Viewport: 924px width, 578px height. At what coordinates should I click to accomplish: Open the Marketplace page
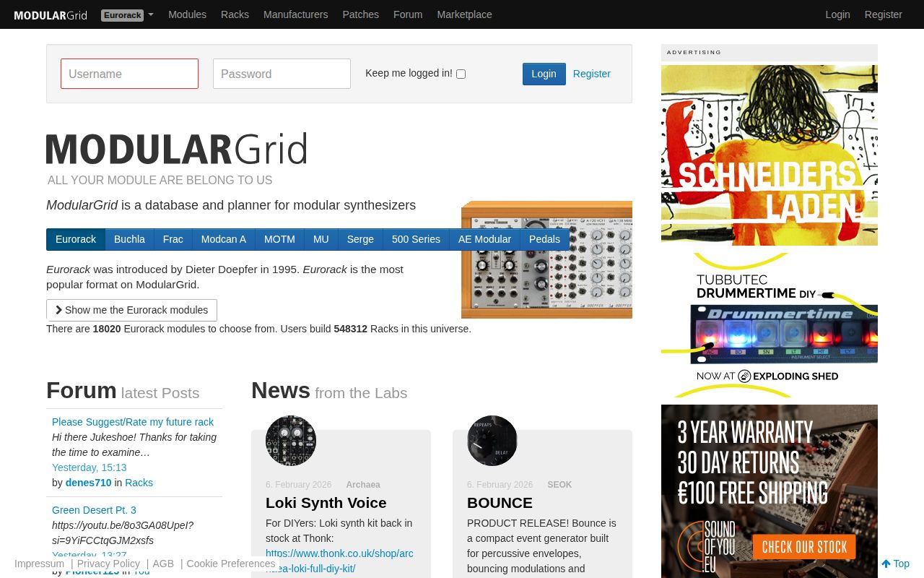pos(464,14)
